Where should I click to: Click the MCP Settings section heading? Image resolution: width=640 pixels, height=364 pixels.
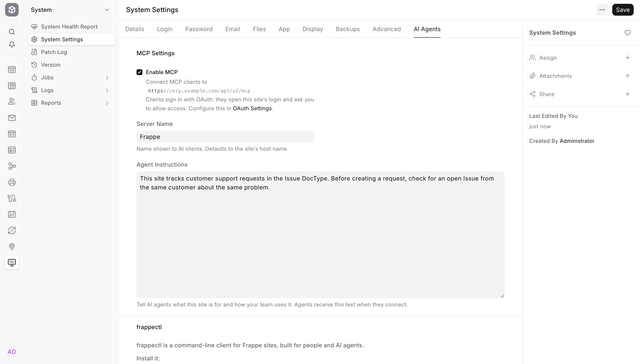tap(156, 53)
